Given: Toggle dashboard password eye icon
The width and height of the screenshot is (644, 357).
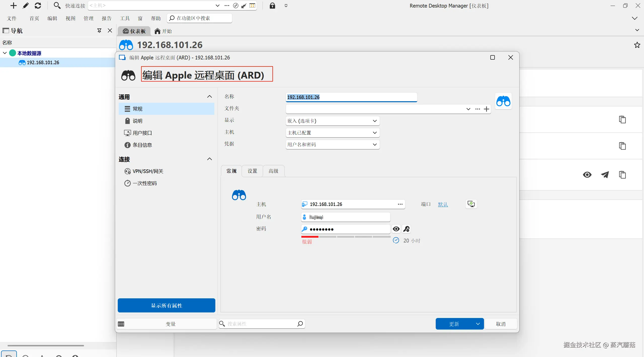Looking at the screenshot, I should [587, 175].
